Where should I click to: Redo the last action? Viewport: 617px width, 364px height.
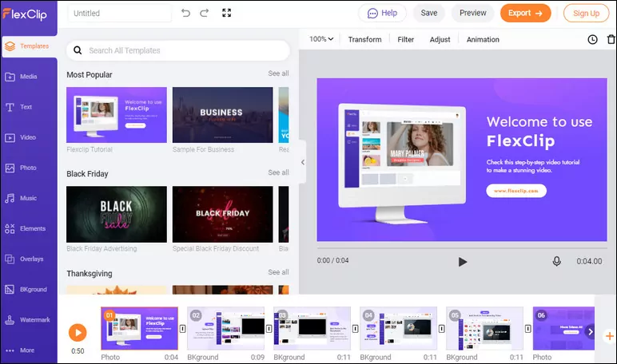[x=205, y=13]
